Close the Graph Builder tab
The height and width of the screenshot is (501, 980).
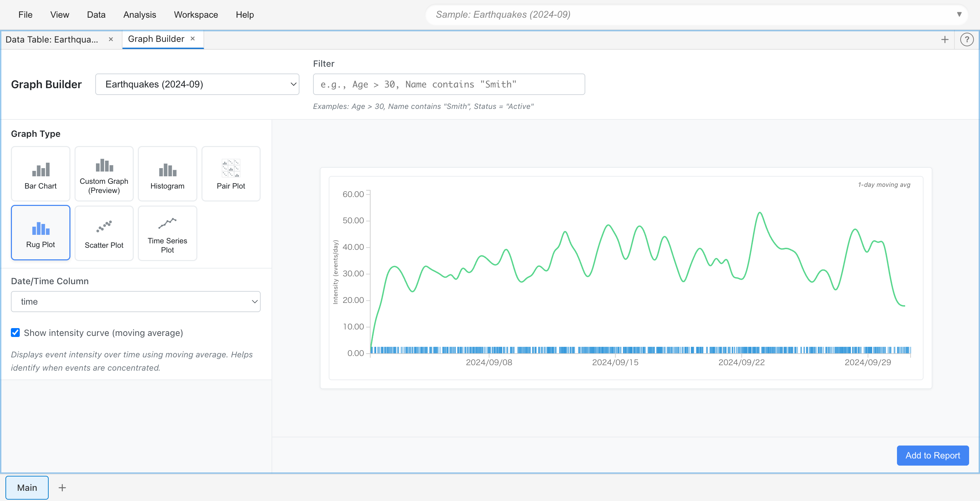click(193, 39)
